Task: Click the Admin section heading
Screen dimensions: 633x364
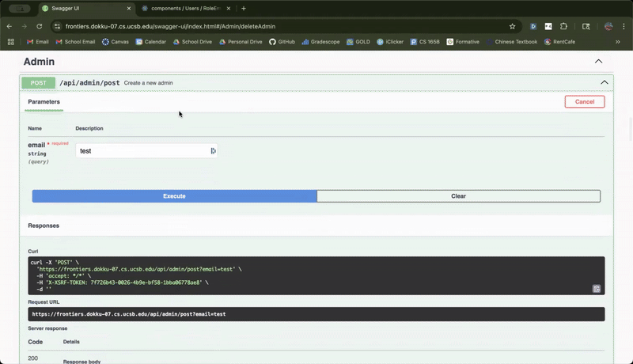Action: (39, 62)
